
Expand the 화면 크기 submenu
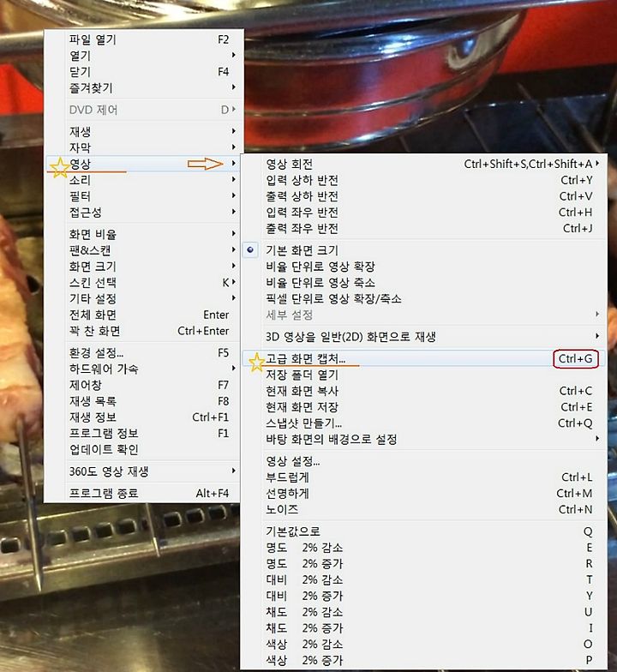pos(144,266)
